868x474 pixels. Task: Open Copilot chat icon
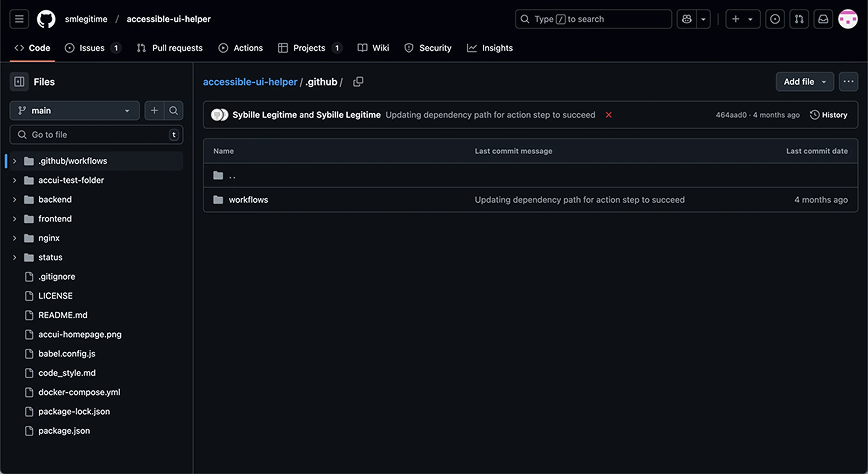pos(687,19)
